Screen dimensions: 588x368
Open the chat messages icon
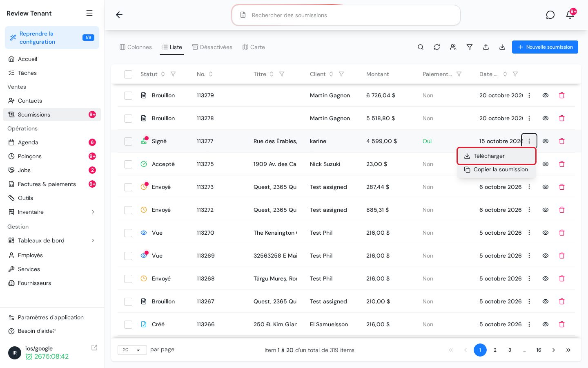click(x=550, y=15)
